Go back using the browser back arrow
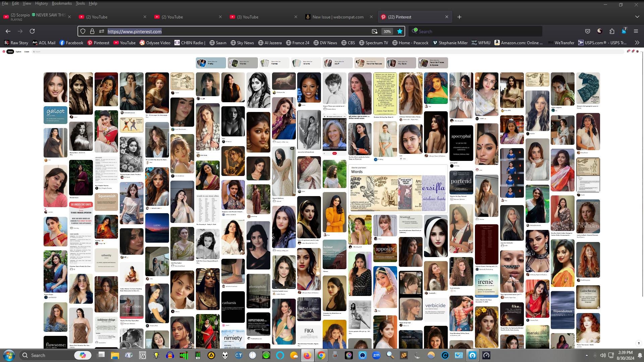Image resolution: width=644 pixels, height=362 pixels. click(x=8, y=31)
